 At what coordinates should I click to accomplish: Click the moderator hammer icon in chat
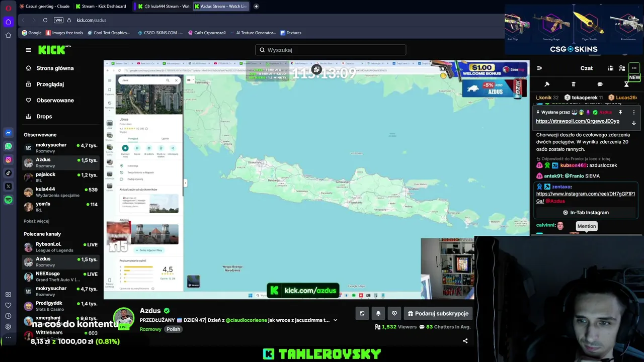pos(547,84)
